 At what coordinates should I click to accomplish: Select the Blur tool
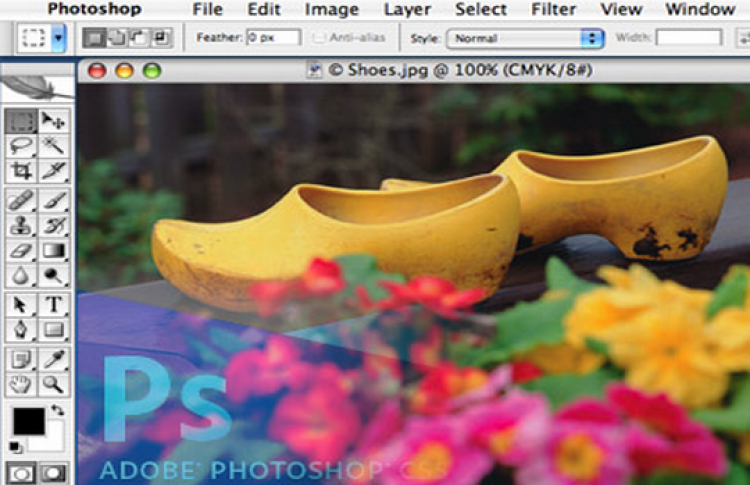pos(21,276)
